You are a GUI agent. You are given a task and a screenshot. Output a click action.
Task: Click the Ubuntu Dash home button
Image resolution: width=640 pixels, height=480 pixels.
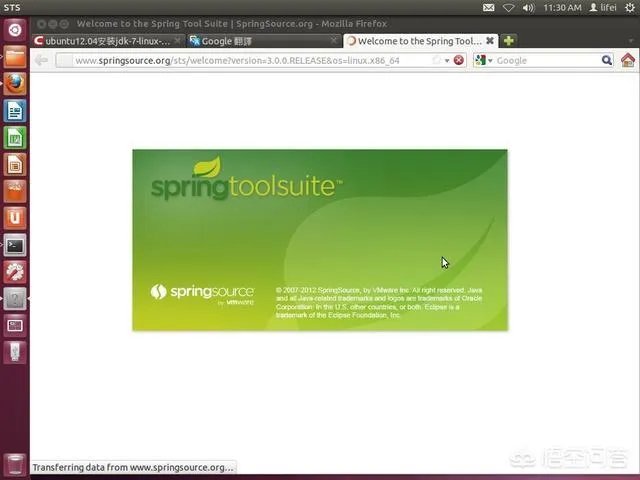point(15,30)
